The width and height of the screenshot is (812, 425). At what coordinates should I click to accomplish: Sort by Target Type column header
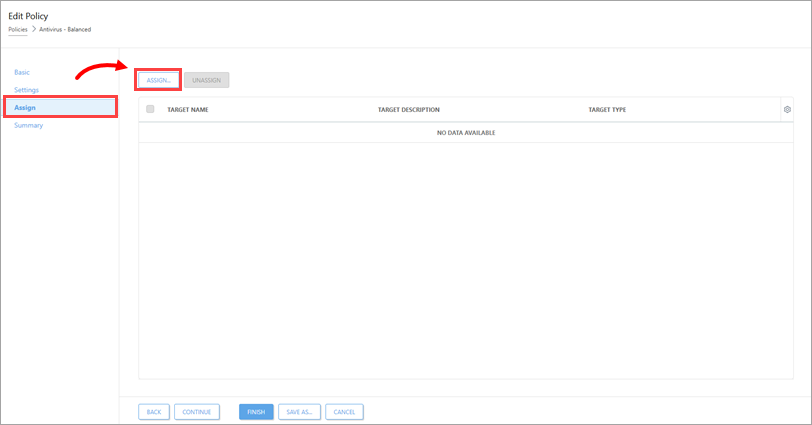(x=607, y=109)
